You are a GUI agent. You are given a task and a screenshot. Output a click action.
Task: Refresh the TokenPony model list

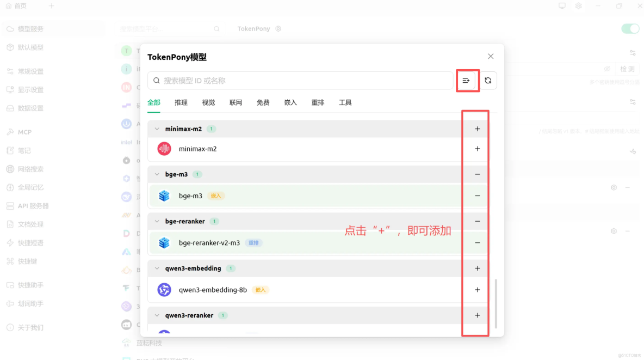pyautogui.click(x=487, y=80)
